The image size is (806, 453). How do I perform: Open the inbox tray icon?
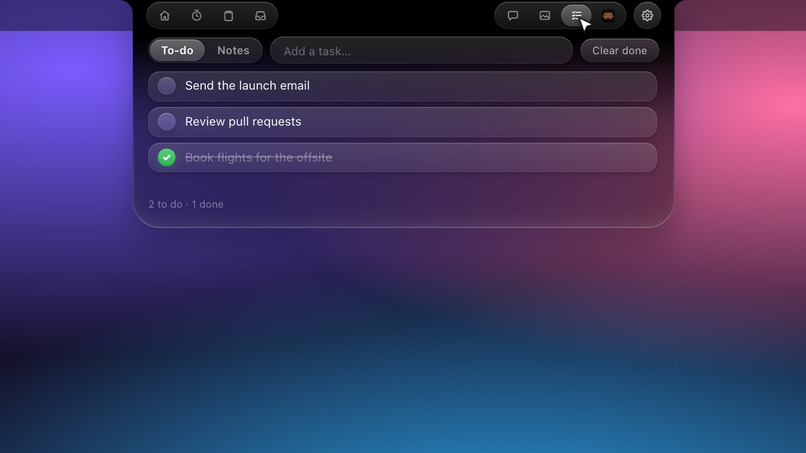click(x=261, y=15)
